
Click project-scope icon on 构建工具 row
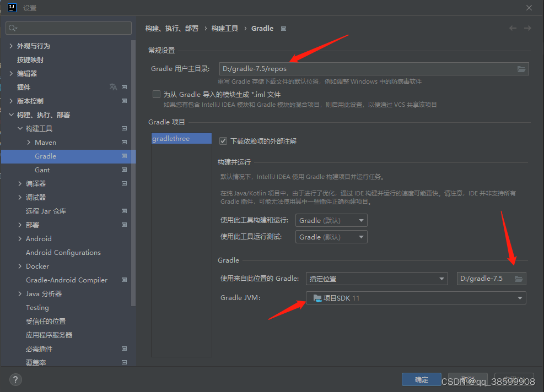pyautogui.click(x=124, y=128)
